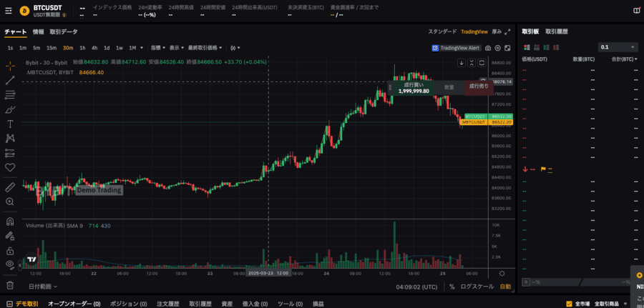Click the trash icon to remove drawings
Screen dimensions: 644x308
click(10, 284)
